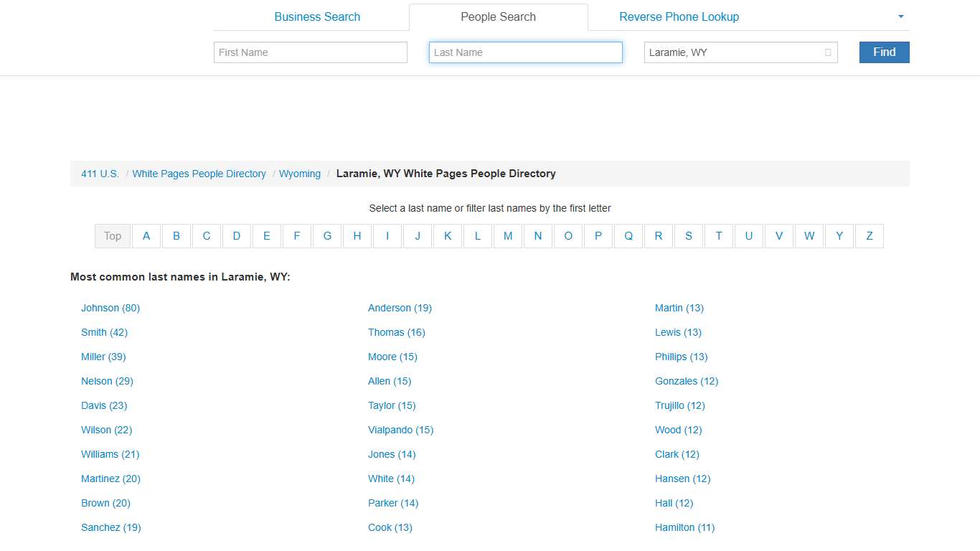Select the People Search tab

pyautogui.click(x=498, y=17)
